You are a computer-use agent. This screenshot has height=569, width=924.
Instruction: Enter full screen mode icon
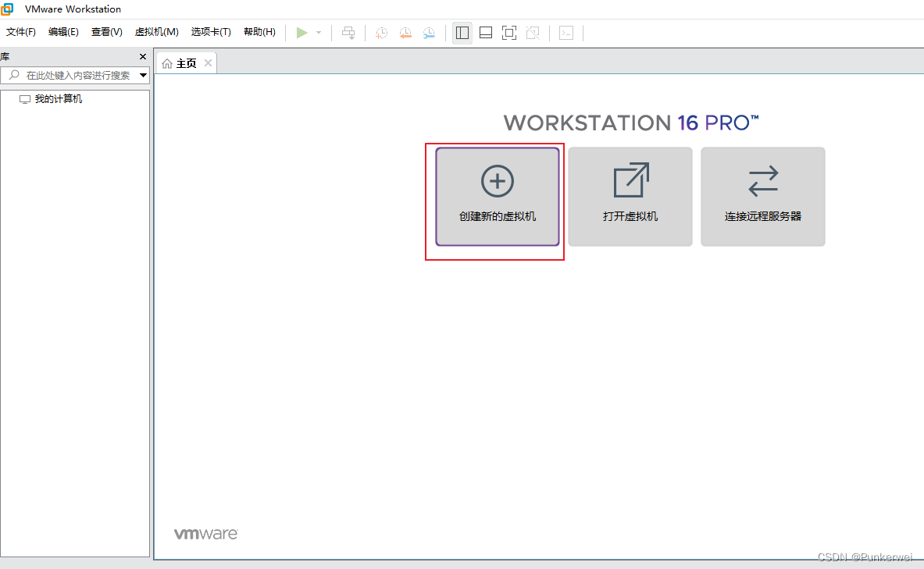coord(509,33)
